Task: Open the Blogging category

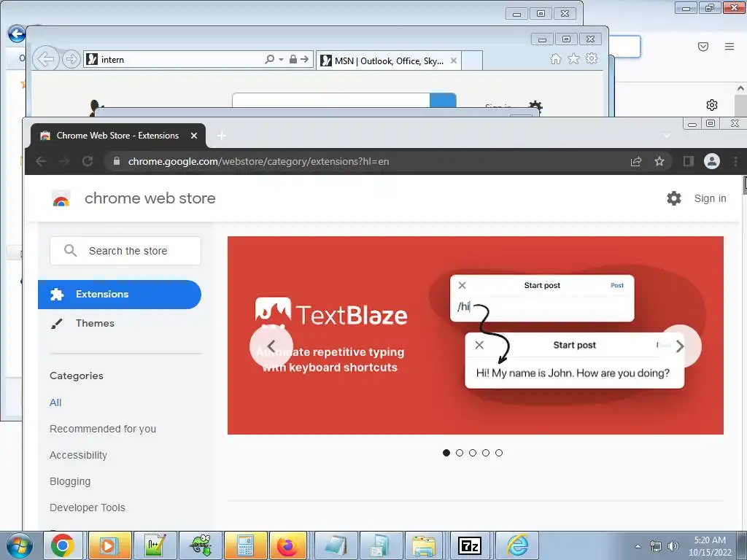Action: (x=70, y=481)
